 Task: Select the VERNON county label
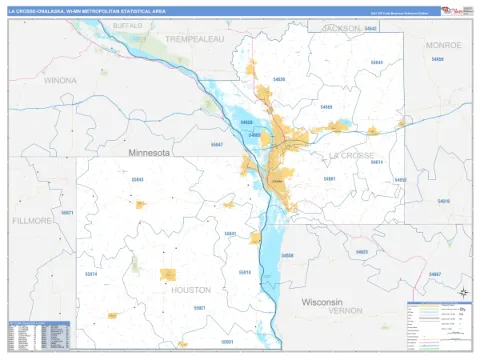coord(345,311)
